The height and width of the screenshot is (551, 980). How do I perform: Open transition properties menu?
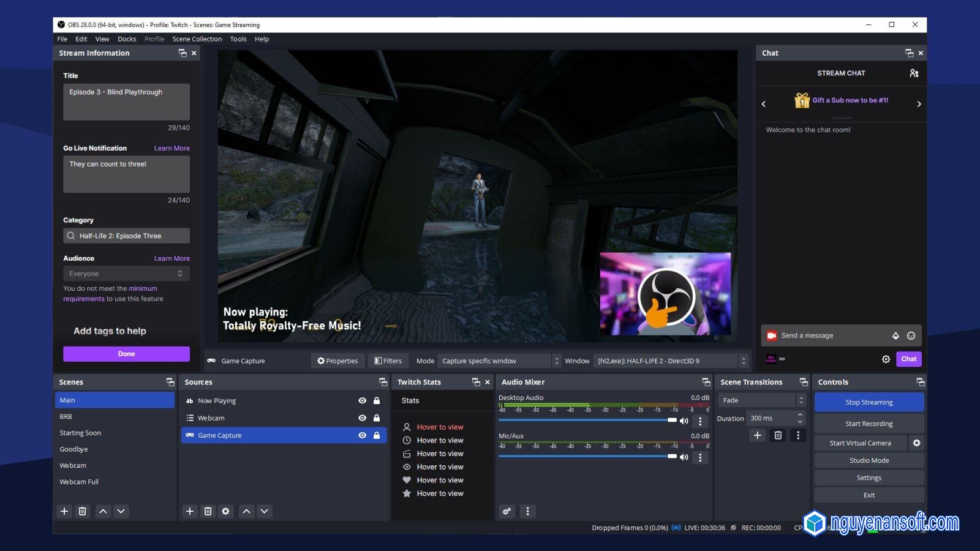(798, 435)
